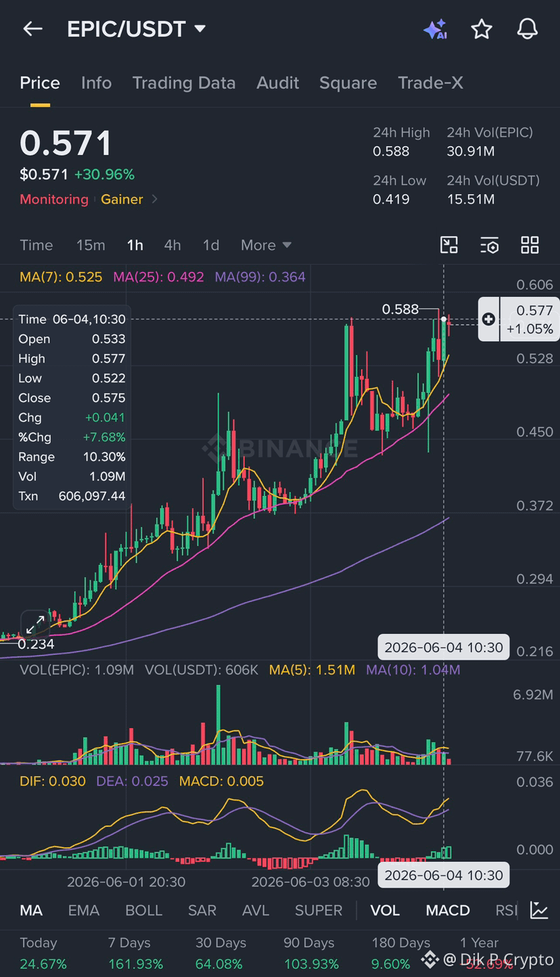The height and width of the screenshot is (977, 560).
Task: Open chart drawing tools icon
Action: [x=449, y=245]
